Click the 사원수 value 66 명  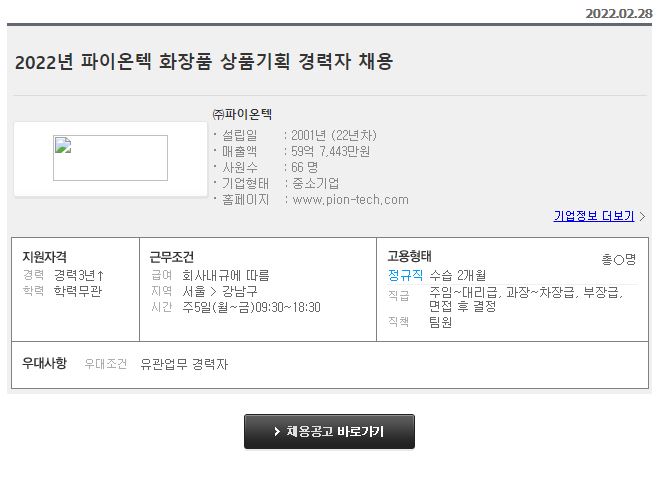click(304, 167)
